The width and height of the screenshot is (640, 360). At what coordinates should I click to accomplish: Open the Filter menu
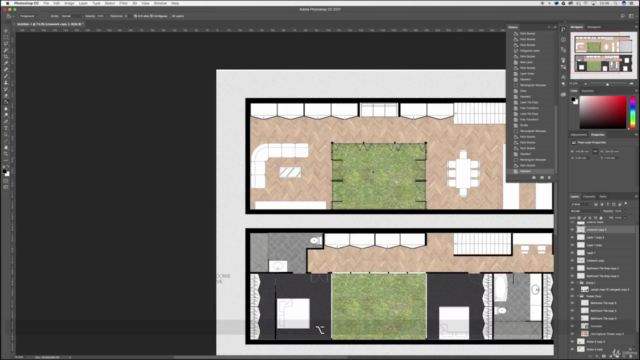coord(123,3)
